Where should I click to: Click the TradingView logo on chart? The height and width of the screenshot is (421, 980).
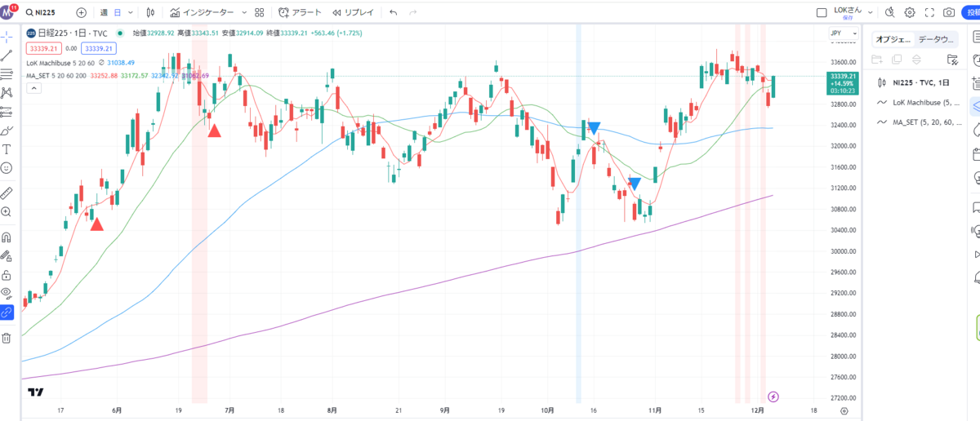35,392
